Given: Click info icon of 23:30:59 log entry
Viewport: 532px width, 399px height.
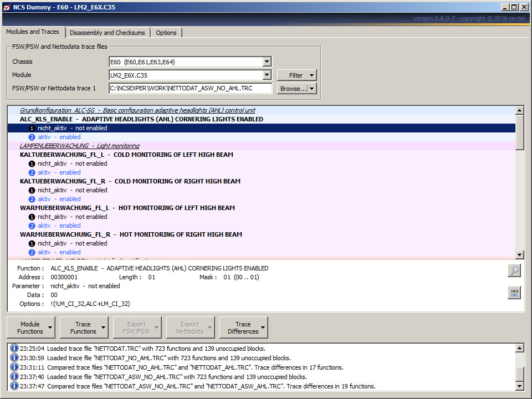Looking at the screenshot, I should coord(14,357).
